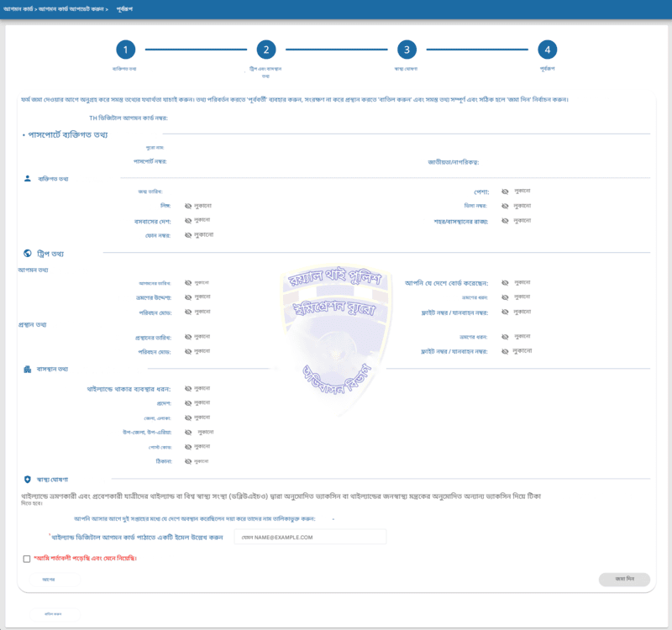Unhide the phone number (ফোন নম্বর) field

tap(188, 235)
